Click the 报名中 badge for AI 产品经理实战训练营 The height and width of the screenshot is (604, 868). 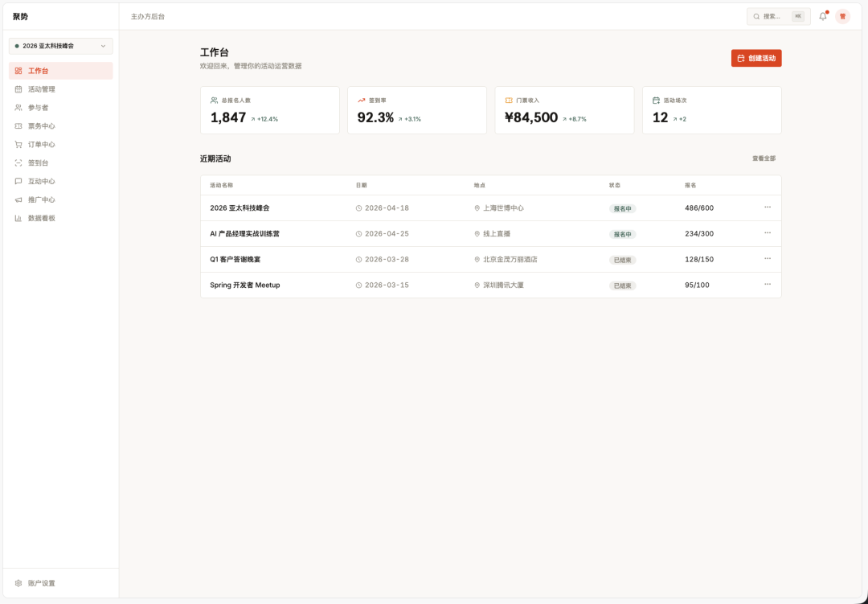point(623,234)
